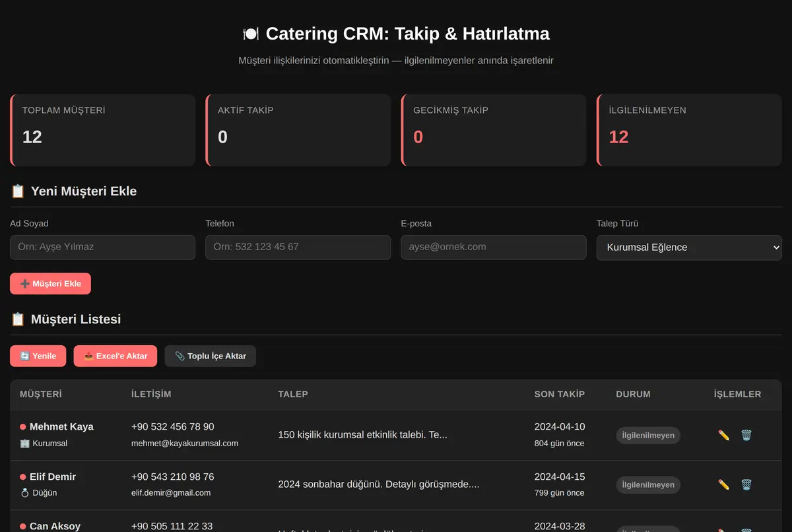Click the phone number +90 532 456 78 90
The width and height of the screenshot is (792, 532).
173,427
